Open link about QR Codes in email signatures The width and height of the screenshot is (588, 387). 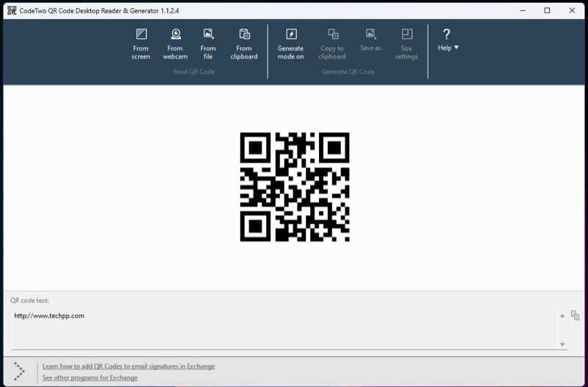[x=129, y=366]
